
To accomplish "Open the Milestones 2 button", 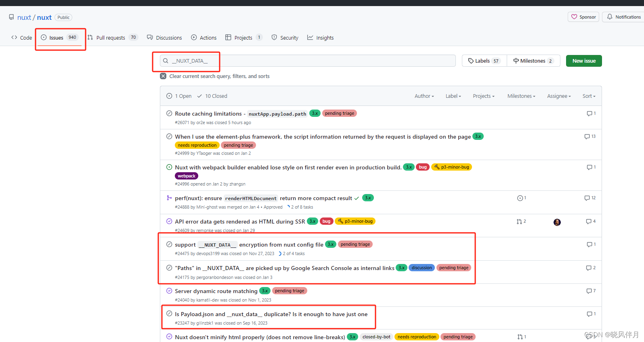I will click(533, 61).
